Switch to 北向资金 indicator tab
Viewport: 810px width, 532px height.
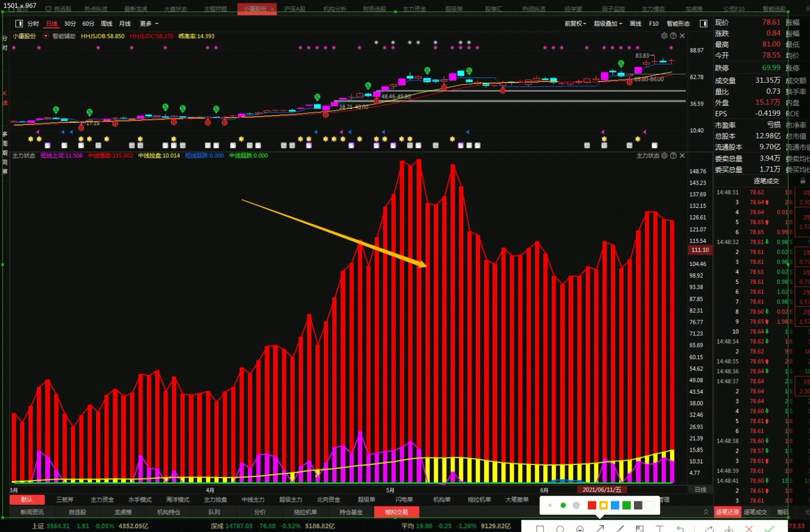click(329, 499)
